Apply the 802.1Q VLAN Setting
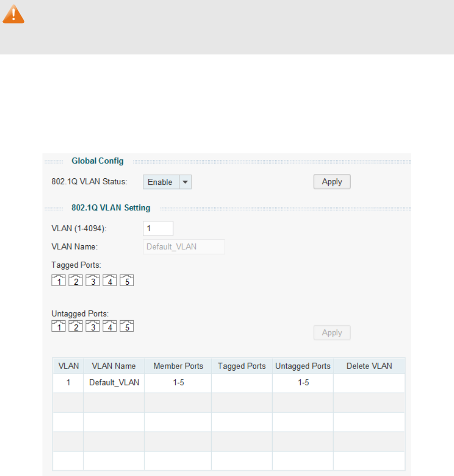 (x=332, y=333)
